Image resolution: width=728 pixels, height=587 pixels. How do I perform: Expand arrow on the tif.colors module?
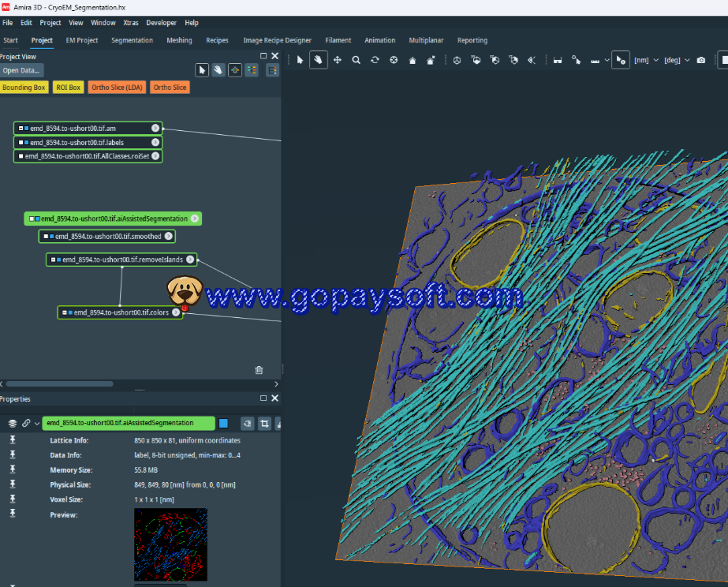[177, 312]
